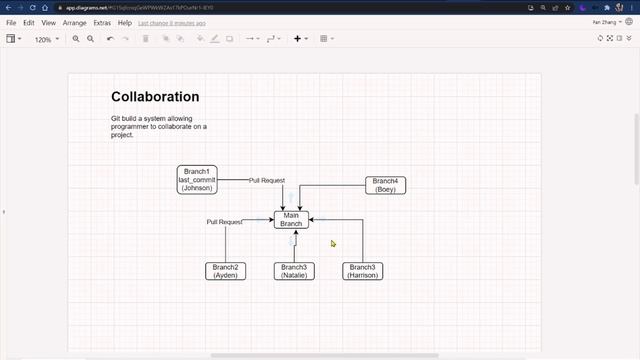The width and height of the screenshot is (640, 360).
Task: Toggle the format panel icon
Action: [620, 38]
